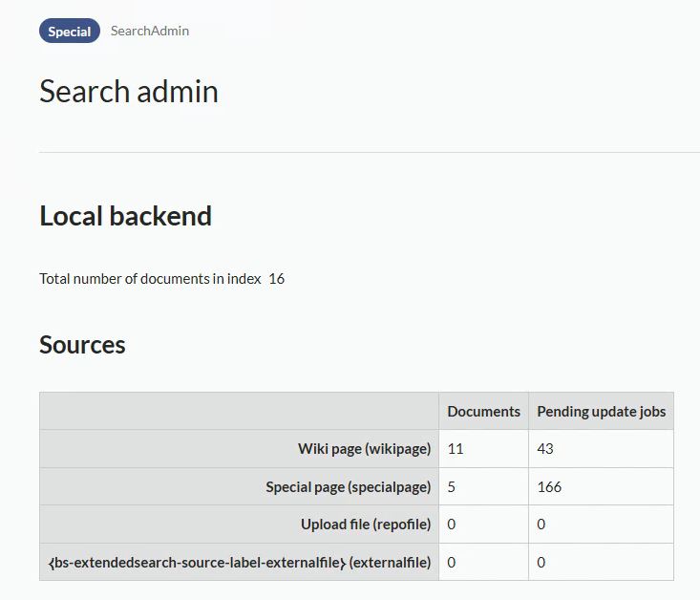Screen dimensions: 700x600
Task: Click the Sources section heading
Action: click(82, 345)
